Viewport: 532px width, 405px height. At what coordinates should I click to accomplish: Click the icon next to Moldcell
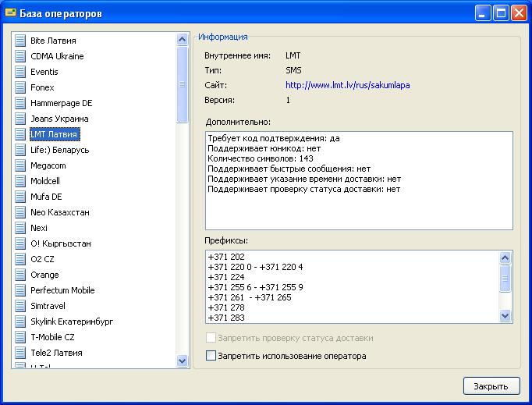tap(20, 181)
